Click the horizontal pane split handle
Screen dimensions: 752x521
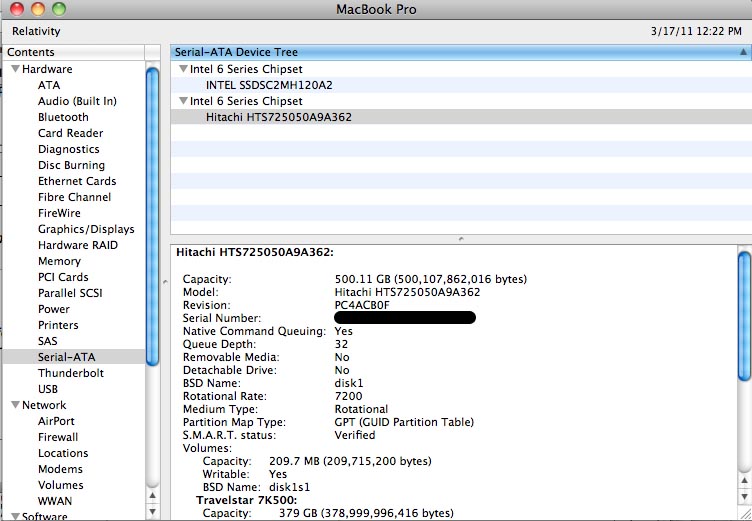click(x=461, y=238)
